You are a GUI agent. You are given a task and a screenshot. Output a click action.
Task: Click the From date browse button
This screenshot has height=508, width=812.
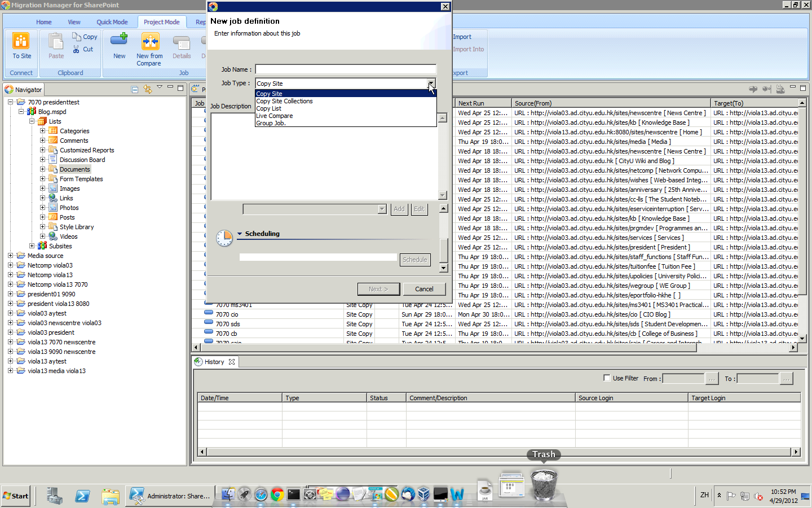pos(712,379)
